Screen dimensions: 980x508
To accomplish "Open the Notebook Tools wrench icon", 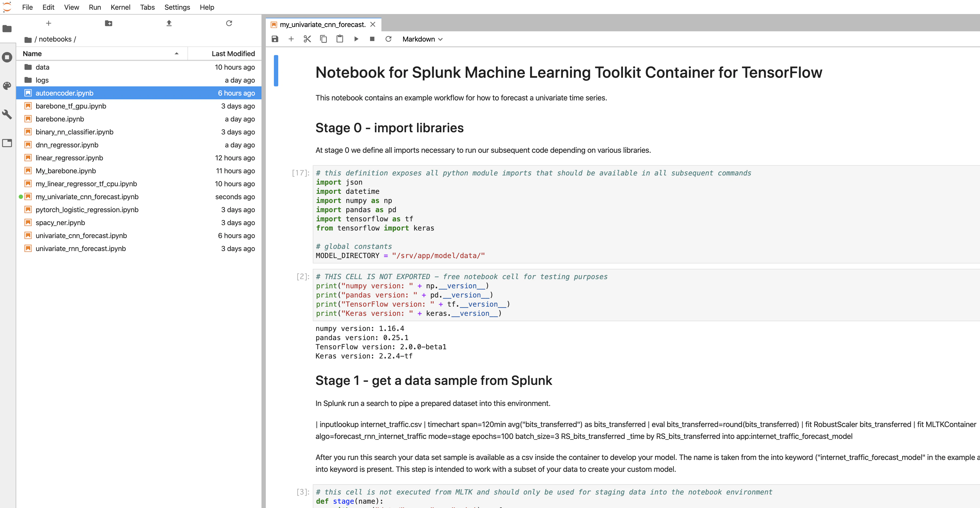I will [x=7, y=114].
